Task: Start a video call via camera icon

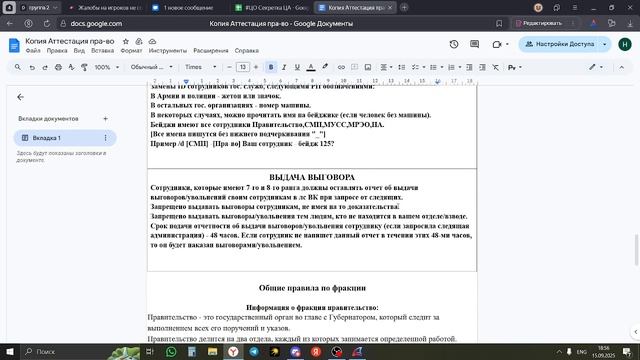Action: [497, 44]
